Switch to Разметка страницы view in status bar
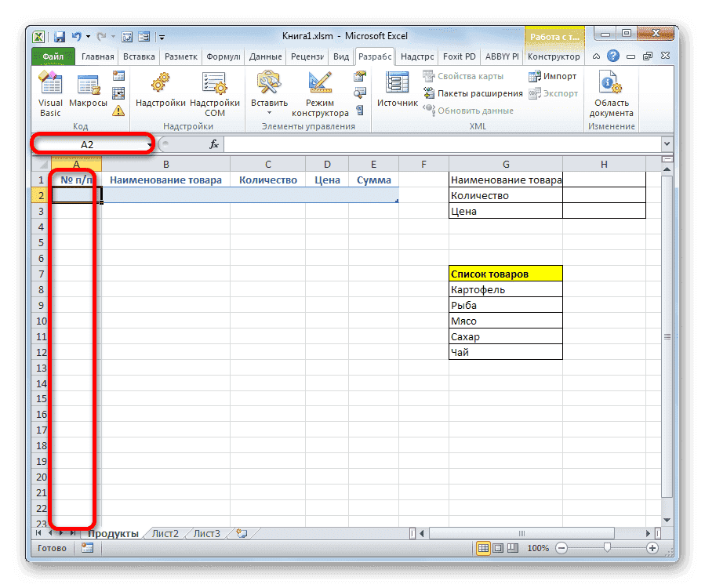This screenshot has height=588, width=705. (x=498, y=548)
